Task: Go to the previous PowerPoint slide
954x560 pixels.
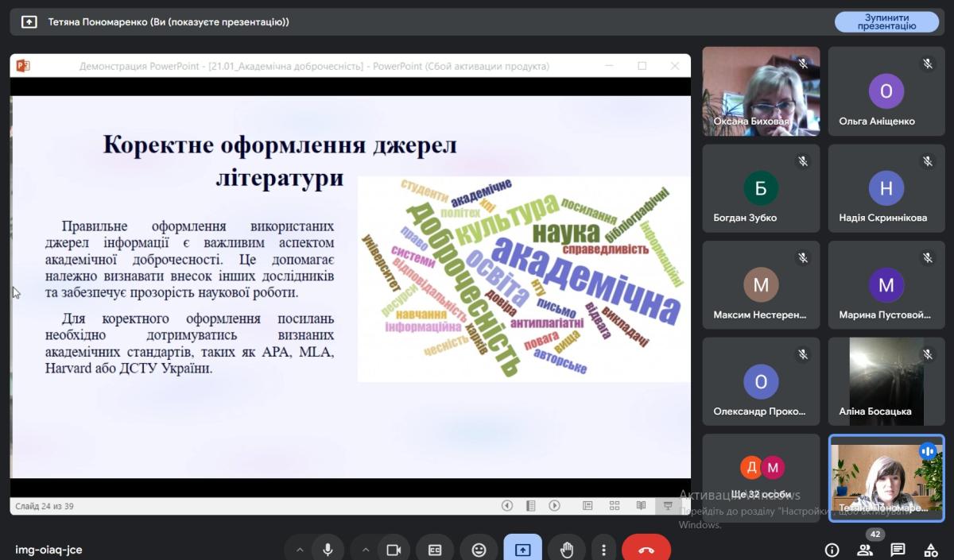Action: 507,505
